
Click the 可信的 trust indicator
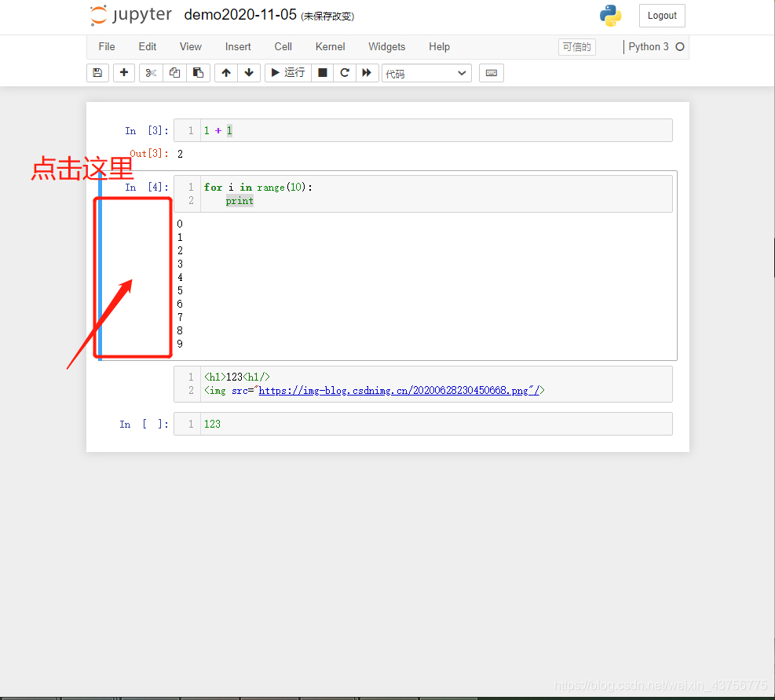tap(576, 46)
